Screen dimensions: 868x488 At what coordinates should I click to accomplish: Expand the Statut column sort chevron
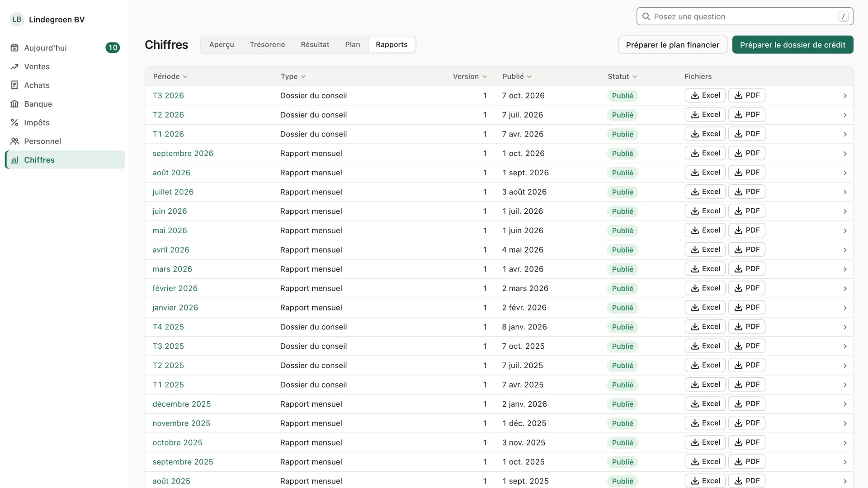635,77
